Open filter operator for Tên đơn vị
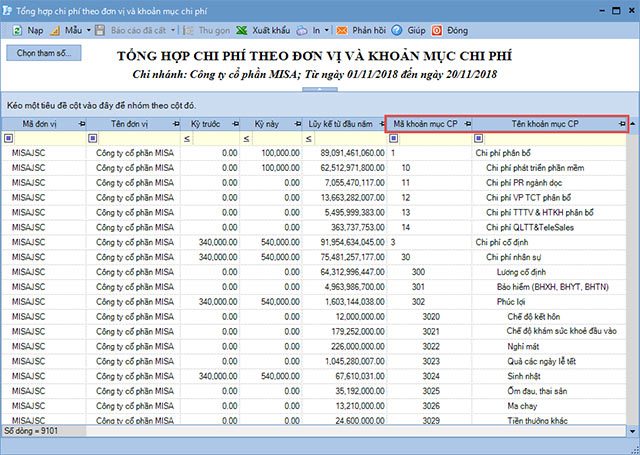Image resolution: width=640 pixels, height=455 pixels. 92,139
